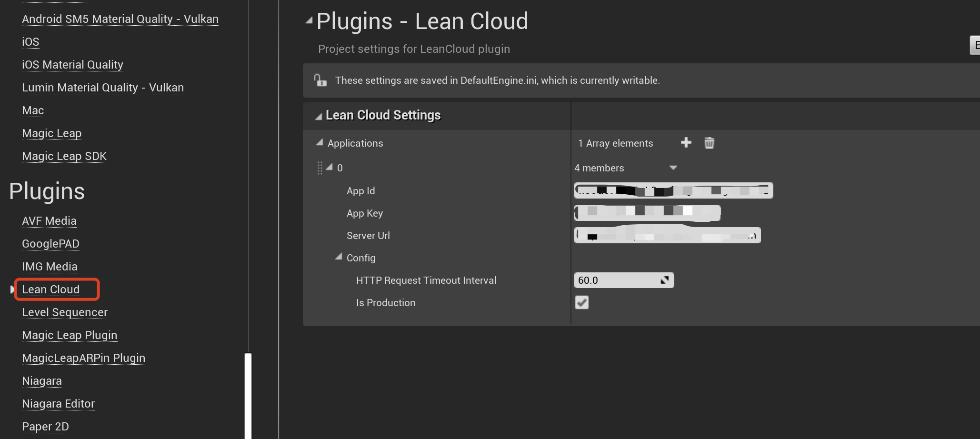Click the sidebar vertical scrollbar

coord(248,395)
